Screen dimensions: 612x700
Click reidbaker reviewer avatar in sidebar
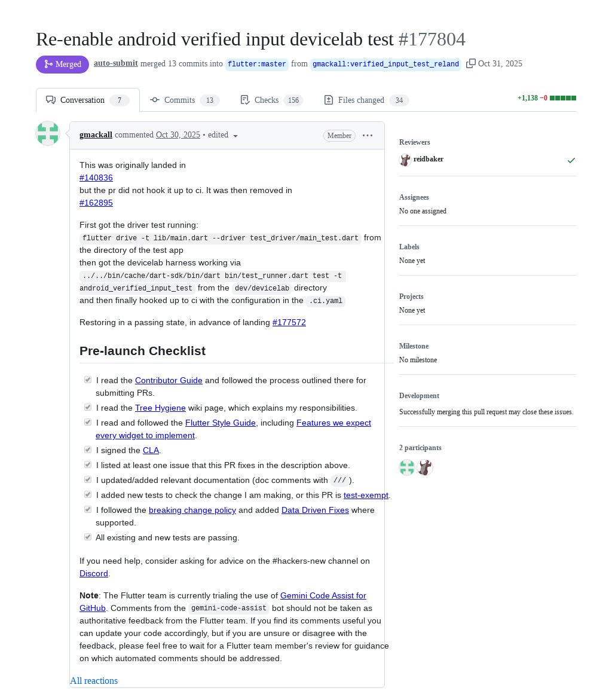click(405, 160)
